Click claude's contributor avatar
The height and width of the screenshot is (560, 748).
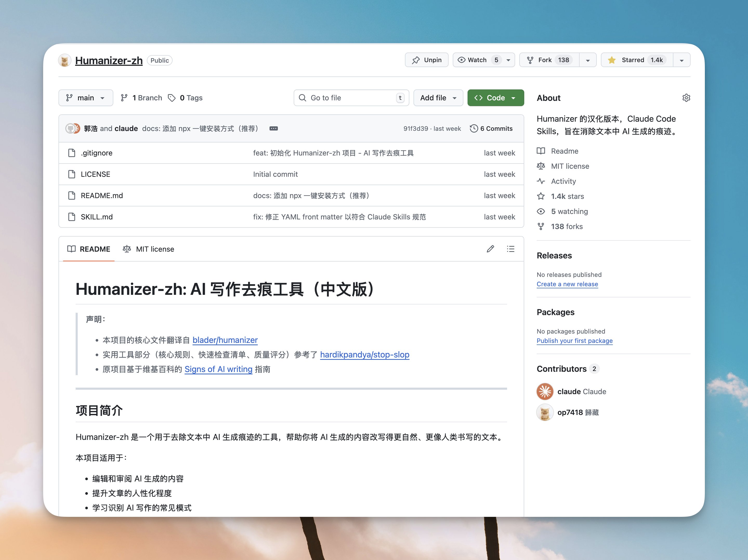click(x=545, y=391)
